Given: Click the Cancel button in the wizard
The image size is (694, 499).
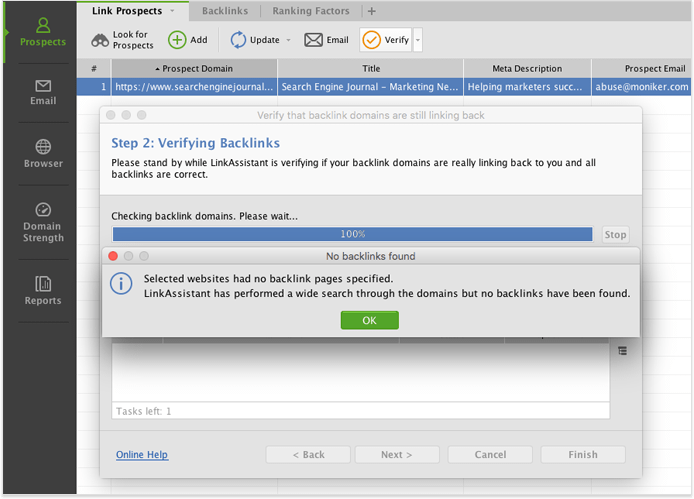Looking at the screenshot, I should tap(490, 455).
